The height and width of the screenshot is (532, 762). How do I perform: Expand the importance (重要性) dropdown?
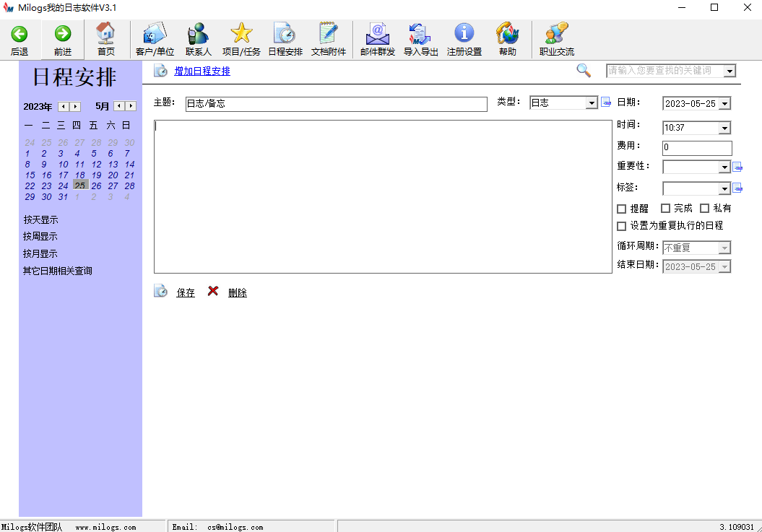724,167
